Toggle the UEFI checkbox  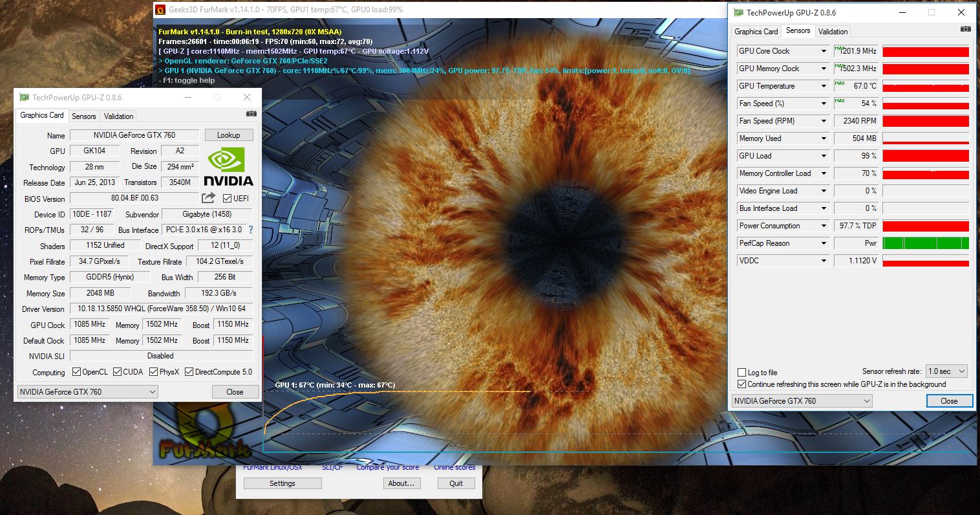(227, 199)
